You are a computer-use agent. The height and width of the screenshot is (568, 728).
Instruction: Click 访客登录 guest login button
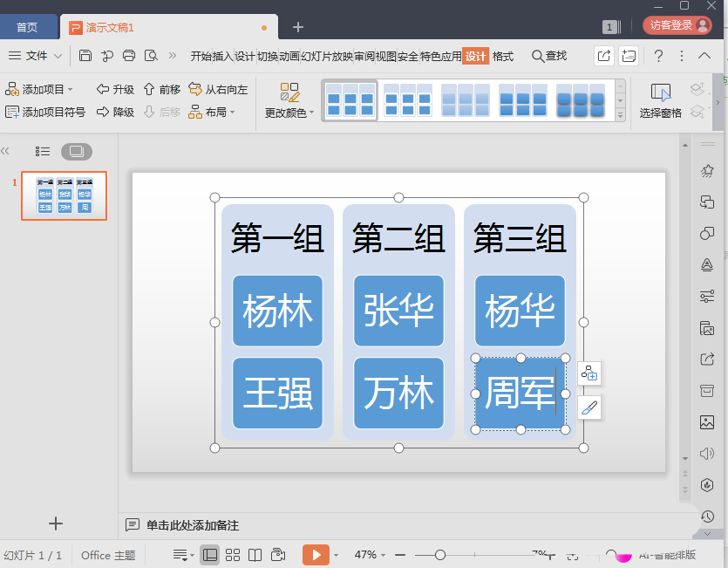coord(677,25)
